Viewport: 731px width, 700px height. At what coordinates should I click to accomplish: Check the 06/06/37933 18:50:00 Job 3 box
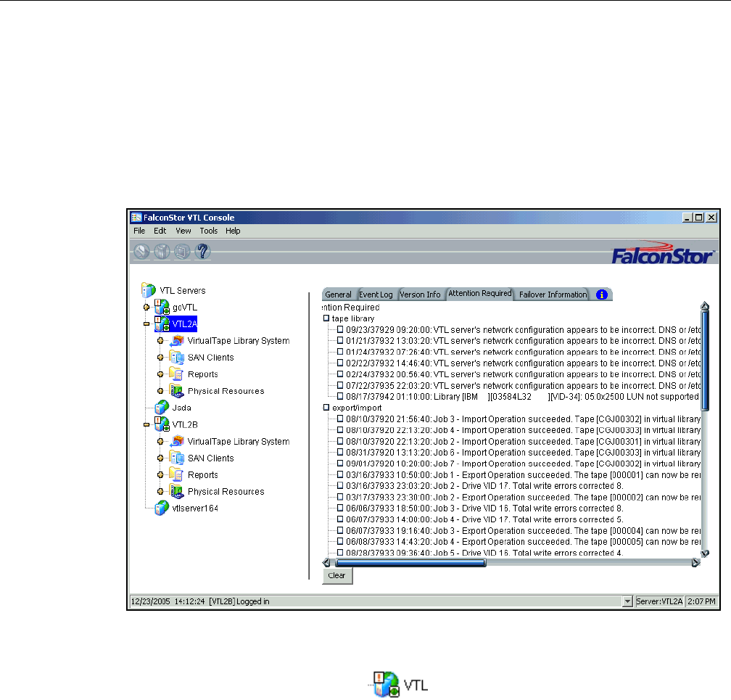click(x=340, y=508)
